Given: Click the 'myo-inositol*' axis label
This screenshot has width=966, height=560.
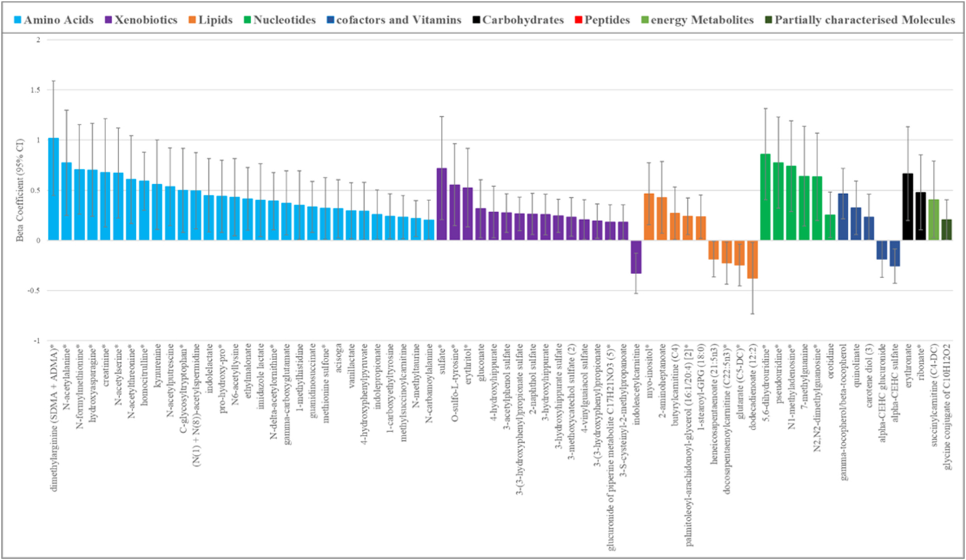Looking at the screenshot, I should (650, 370).
